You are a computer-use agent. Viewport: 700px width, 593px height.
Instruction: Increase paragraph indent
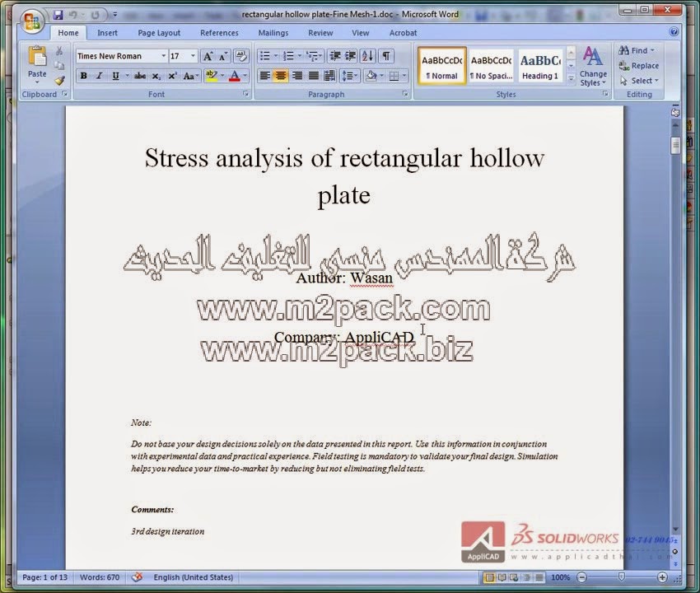pyautogui.click(x=351, y=56)
